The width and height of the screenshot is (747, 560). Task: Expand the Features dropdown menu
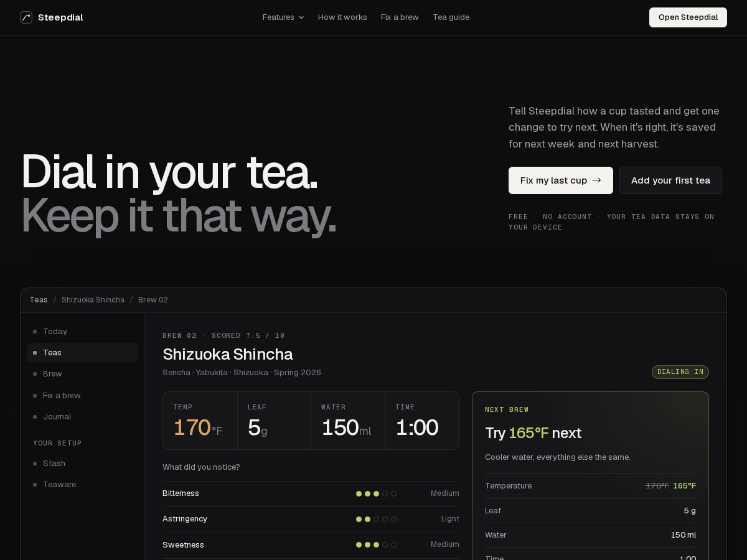click(283, 17)
